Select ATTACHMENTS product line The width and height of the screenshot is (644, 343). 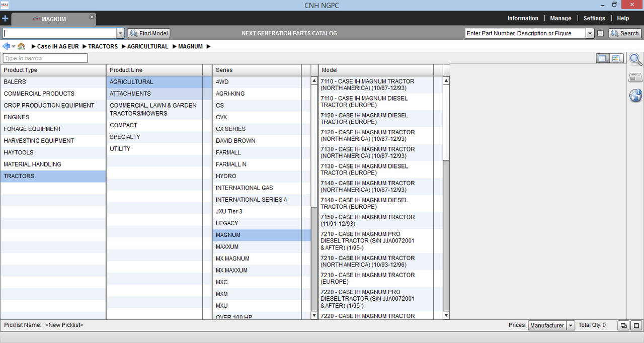(x=159, y=94)
